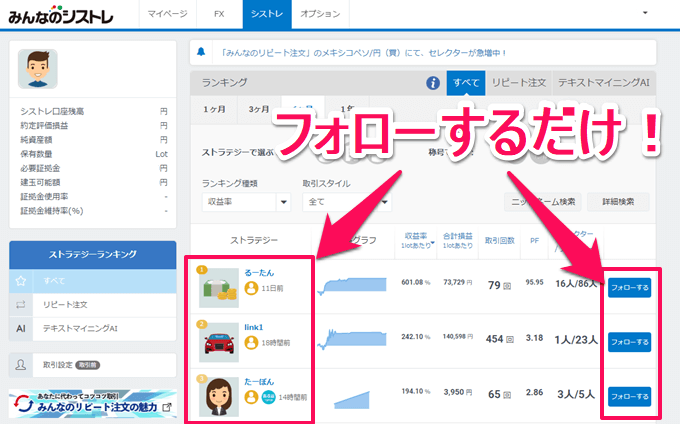
Task: Click the repeat arrows icon in sidebar
Action: pos(20,305)
